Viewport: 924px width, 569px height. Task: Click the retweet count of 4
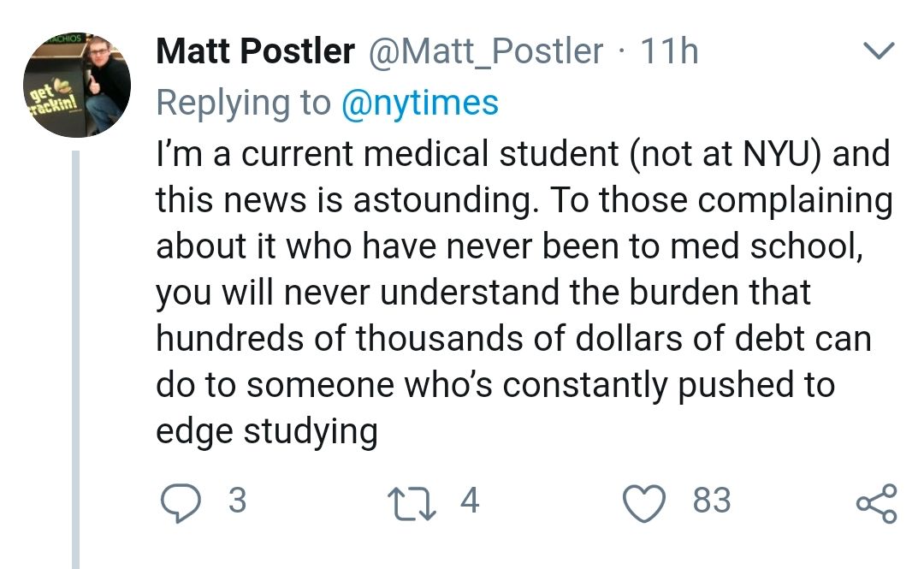pos(470,501)
